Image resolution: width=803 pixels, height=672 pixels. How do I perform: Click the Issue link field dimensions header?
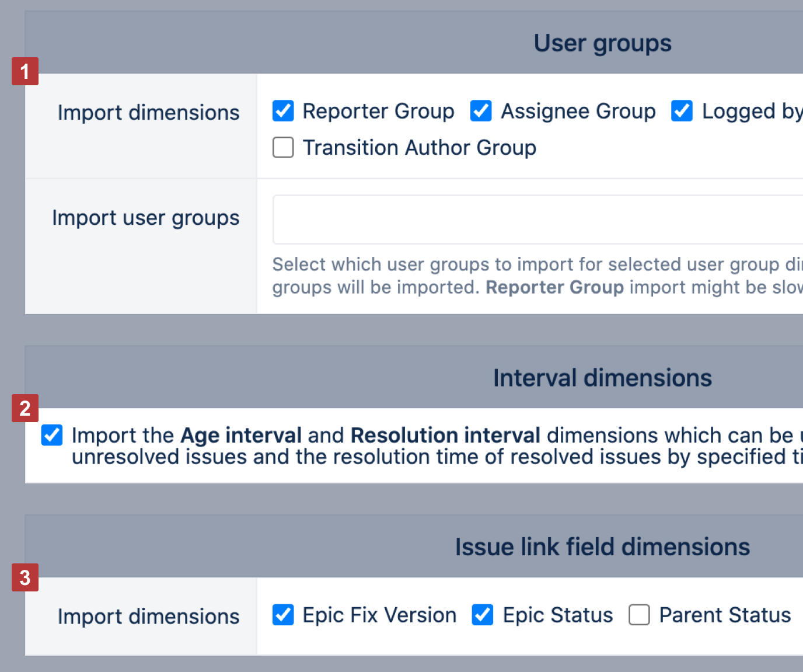coord(602,547)
